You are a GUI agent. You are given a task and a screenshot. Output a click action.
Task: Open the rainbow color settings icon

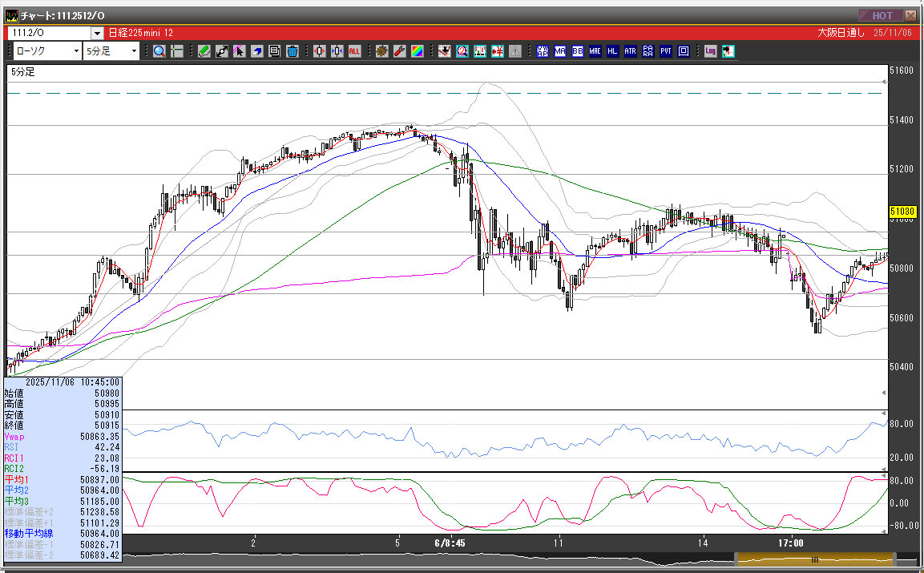click(417, 51)
